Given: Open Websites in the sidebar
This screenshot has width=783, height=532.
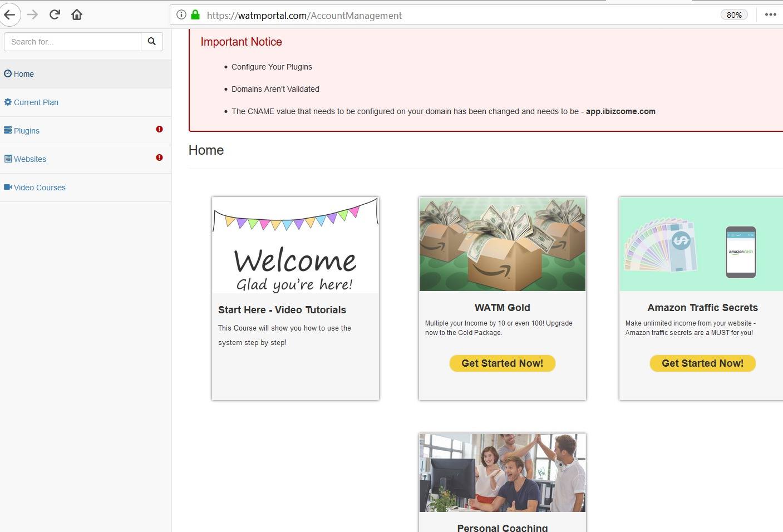Looking at the screenshot, I should click(86, 159).
